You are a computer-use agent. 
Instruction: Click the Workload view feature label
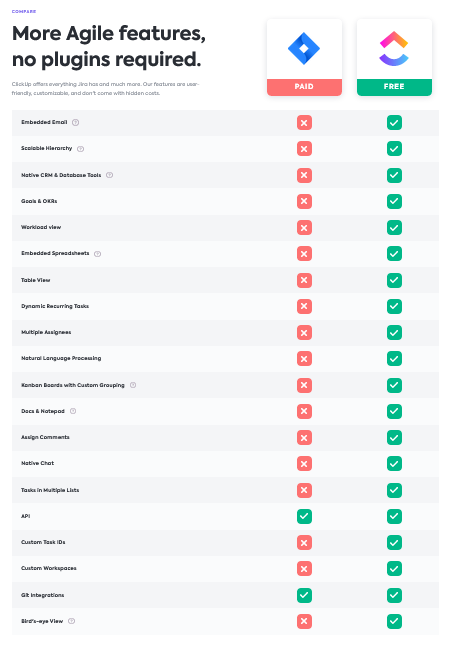pos(41,227)
